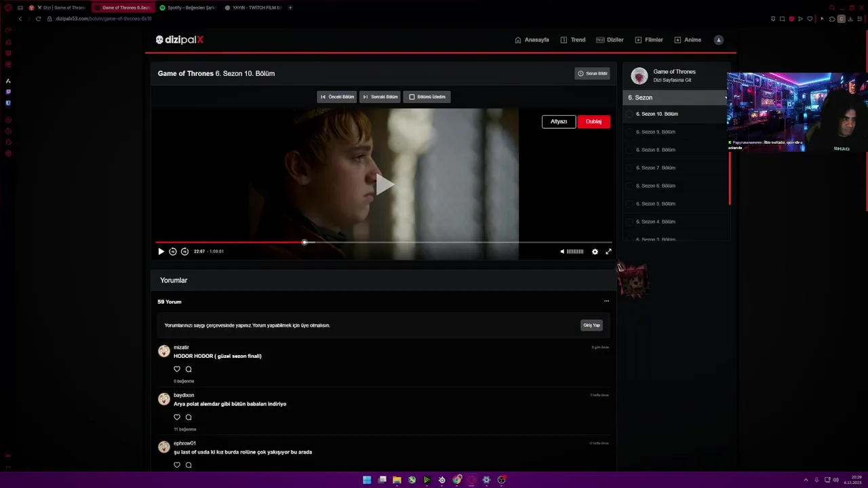This screenshot has height=488, width=868.
Task: Rewind 10 seconds in the video player
Action: pos(173,251)
